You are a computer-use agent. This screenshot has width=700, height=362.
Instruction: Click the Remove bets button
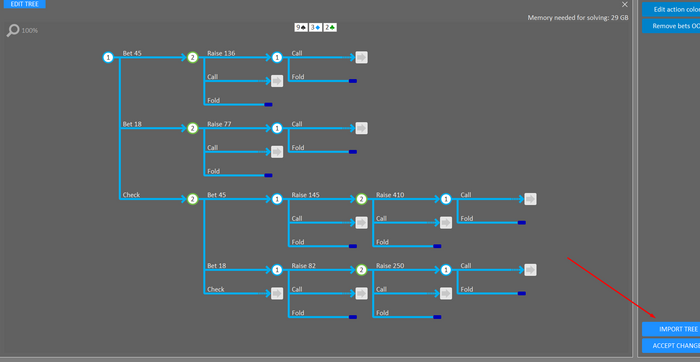point(671,26)
